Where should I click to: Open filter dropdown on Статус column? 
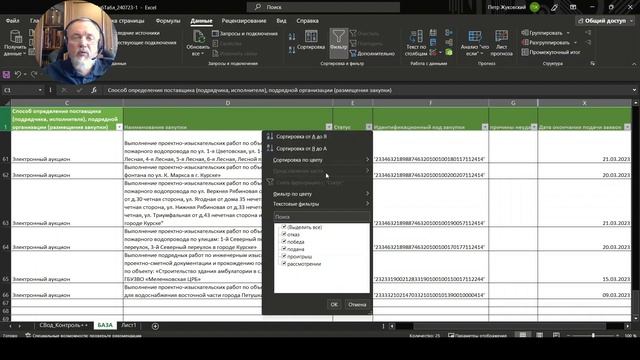(369, 127)
